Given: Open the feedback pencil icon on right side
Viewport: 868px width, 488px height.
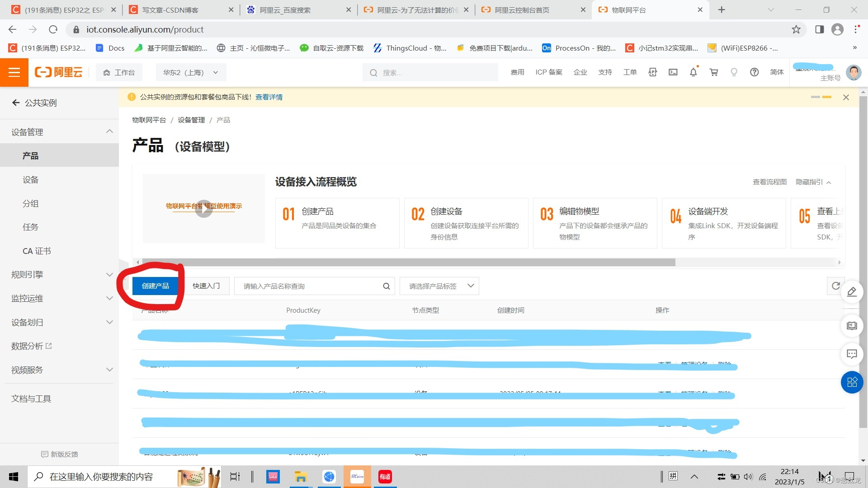Looking at the screenshot, I should tap(852, 292).
